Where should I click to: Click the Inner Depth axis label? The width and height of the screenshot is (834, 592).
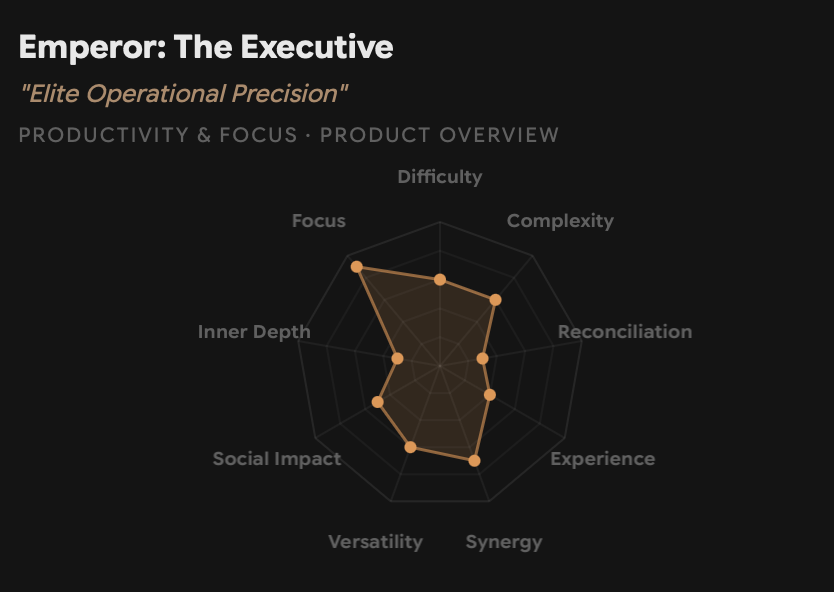click(x=254, y=332)
